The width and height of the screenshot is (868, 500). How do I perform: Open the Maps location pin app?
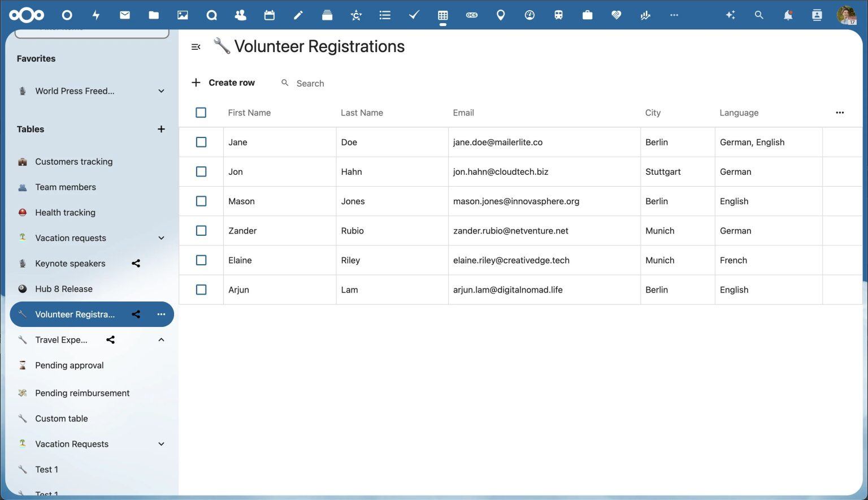click(x=500, y=15)
